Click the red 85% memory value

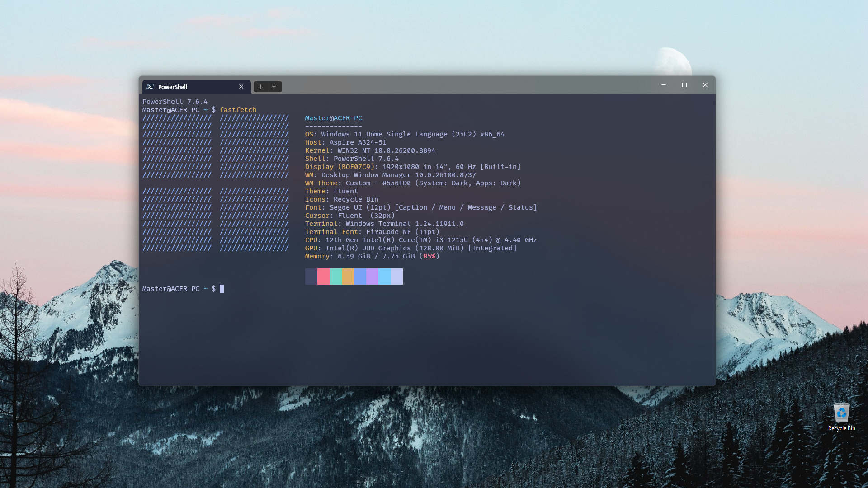429,256
